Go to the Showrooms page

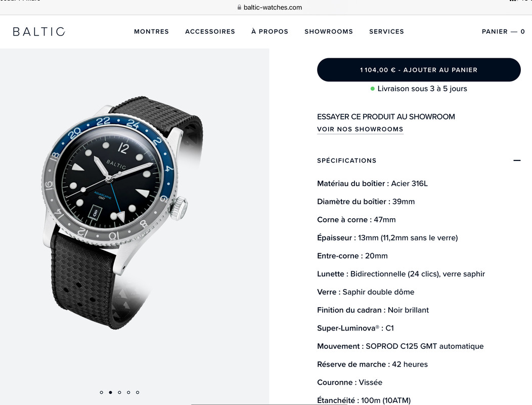tap(329, 31)
